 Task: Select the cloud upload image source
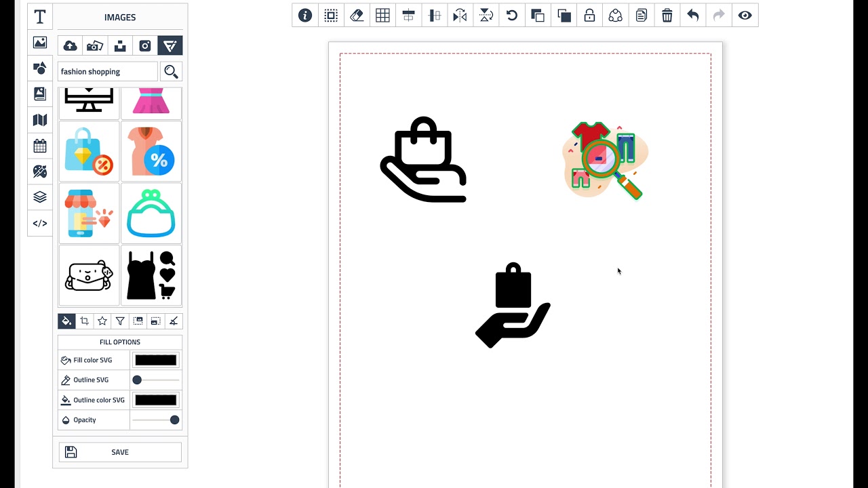[x=70, y=45]
